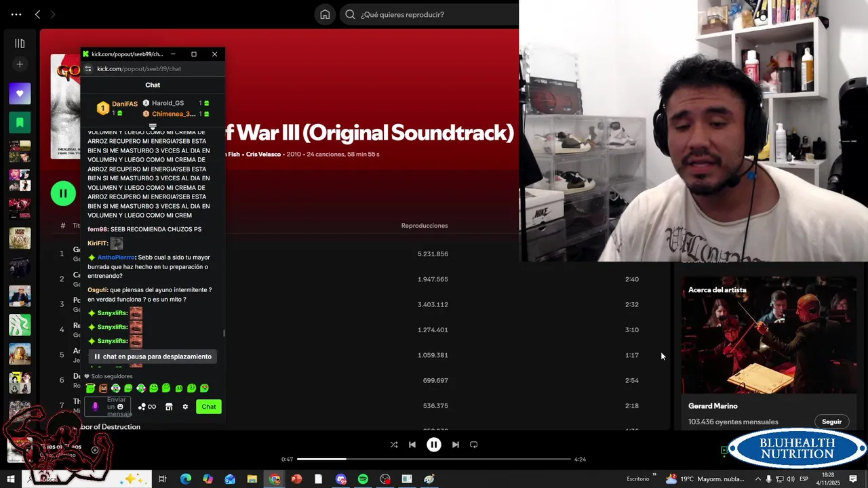
Task: Follow artist Gerard Marino with Seguir
Action: (831, 422)
